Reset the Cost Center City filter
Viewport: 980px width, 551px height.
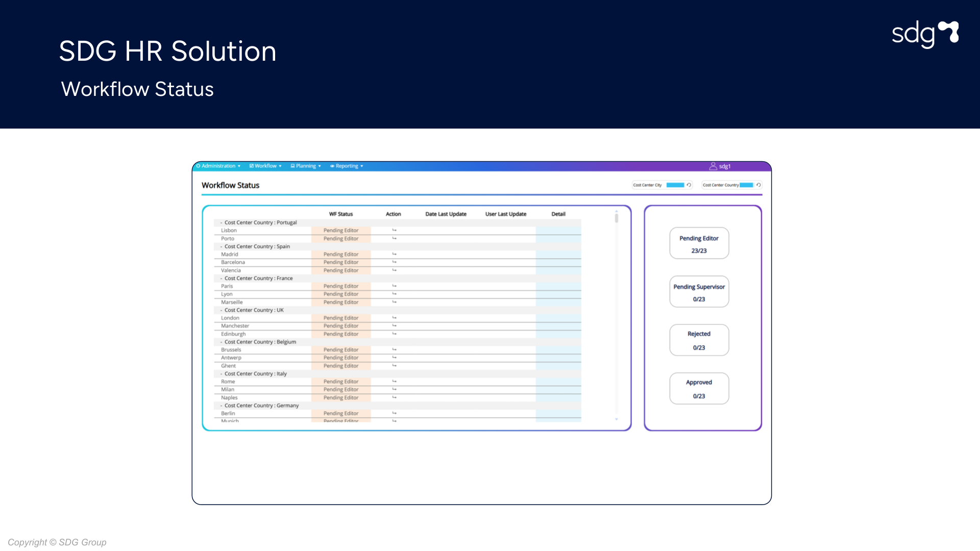(689, 185)
